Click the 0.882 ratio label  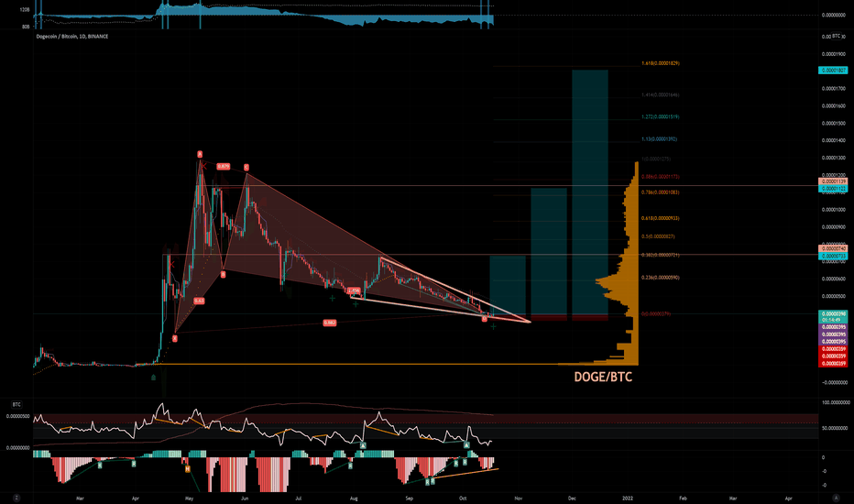(x=330, y=323)
